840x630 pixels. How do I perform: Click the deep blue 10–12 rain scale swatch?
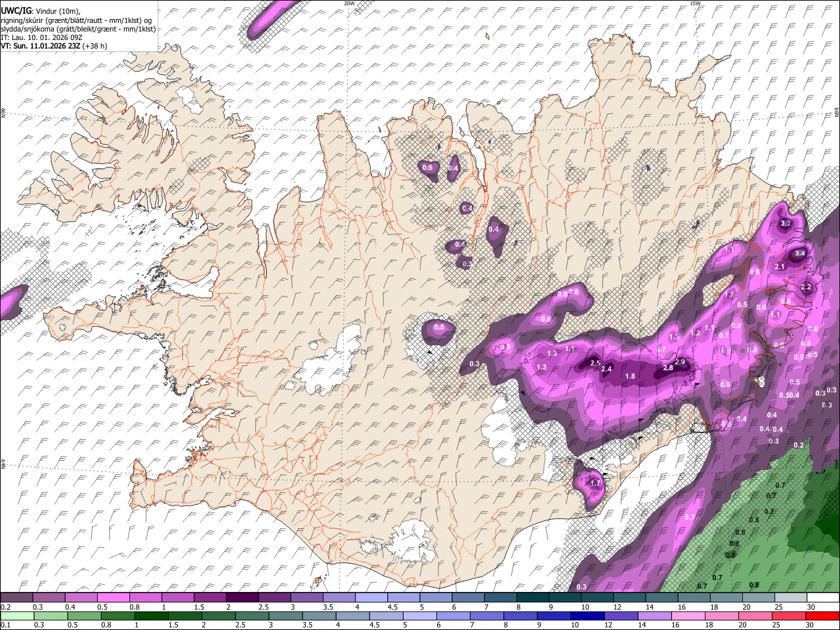[587, 616]
